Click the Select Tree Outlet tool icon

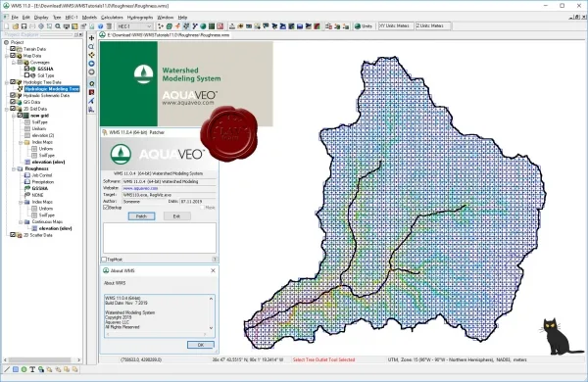pyautogui.click(x=91, y=83)
